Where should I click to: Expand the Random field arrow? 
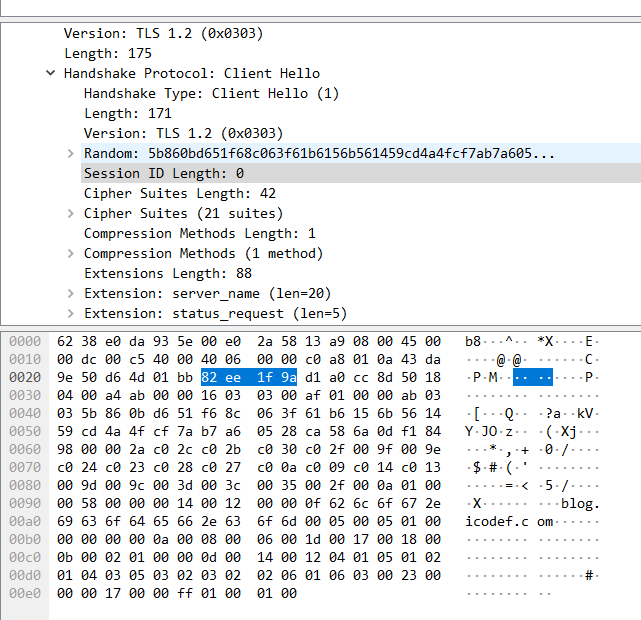click(70, 153)
